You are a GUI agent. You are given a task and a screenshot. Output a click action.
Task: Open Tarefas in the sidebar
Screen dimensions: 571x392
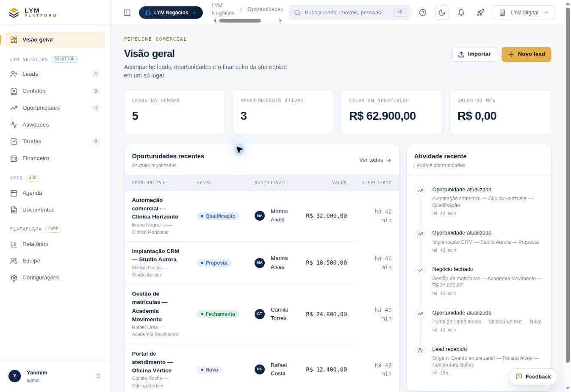click(x=55, y=141)
